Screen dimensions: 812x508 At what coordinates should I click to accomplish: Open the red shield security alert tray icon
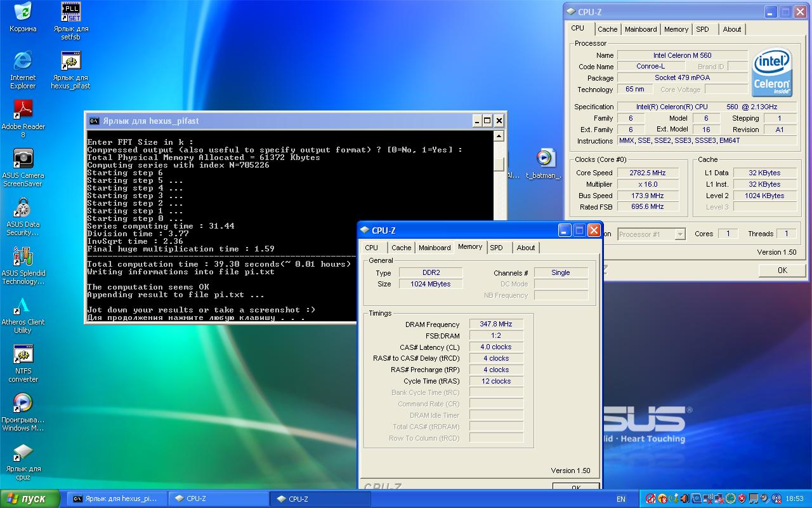743,498
